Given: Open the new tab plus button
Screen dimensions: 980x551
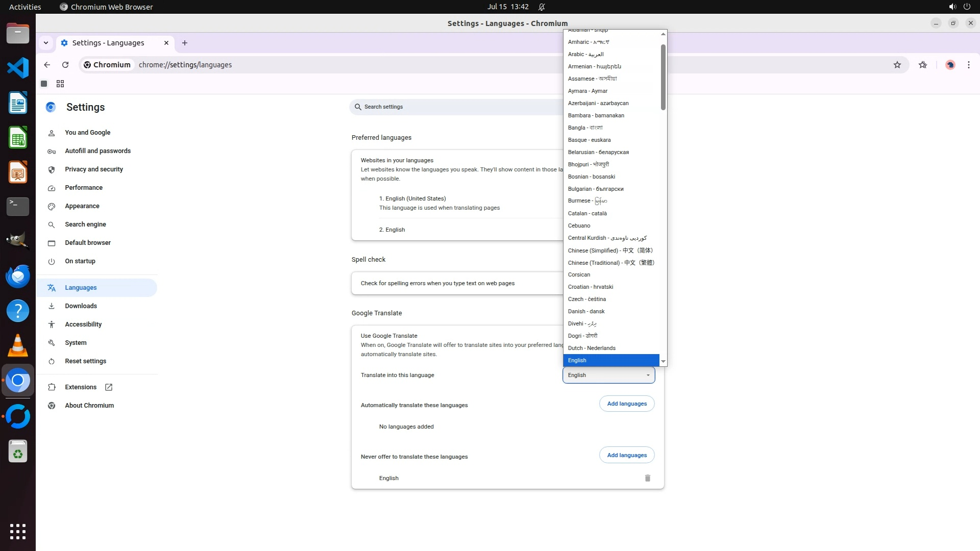Looking at the screenshot, I should pos(185,43).
